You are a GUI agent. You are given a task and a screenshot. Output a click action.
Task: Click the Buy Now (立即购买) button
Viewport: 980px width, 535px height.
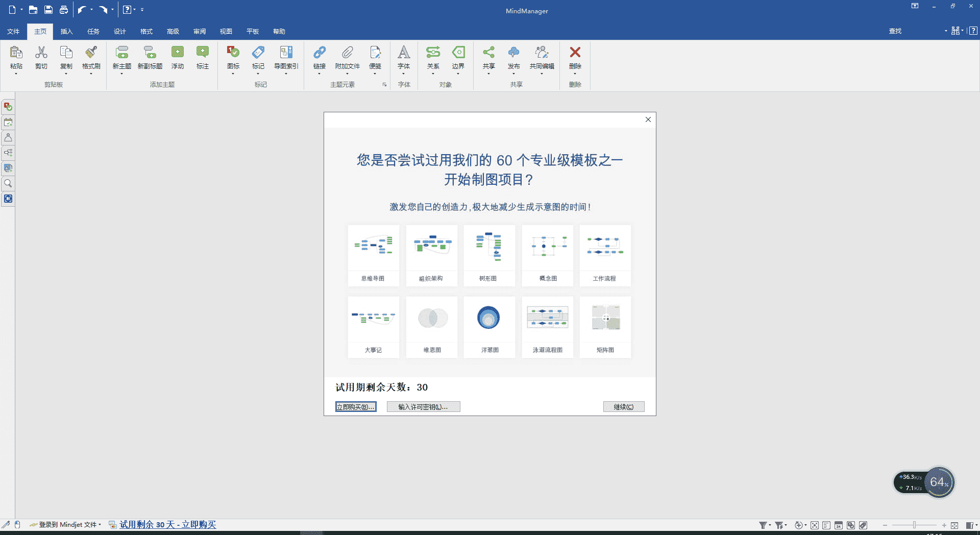coord(356,407)
